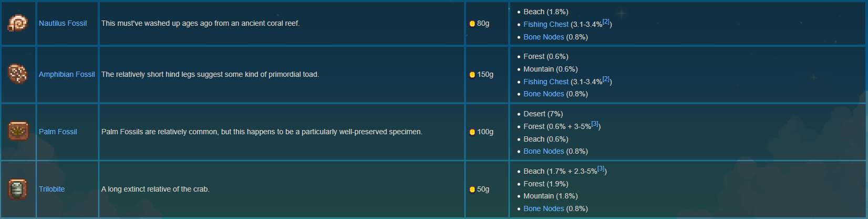This screenshot has width=868, height=219.
Task: Click Bone Nodes link in Palm Fossil row
Action: (x=543, y=151)
